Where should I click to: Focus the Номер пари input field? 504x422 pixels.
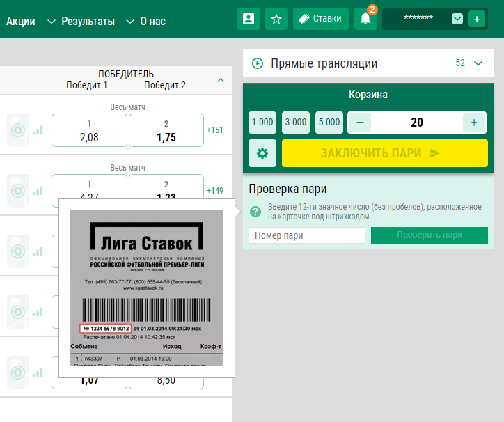[307, 235]
